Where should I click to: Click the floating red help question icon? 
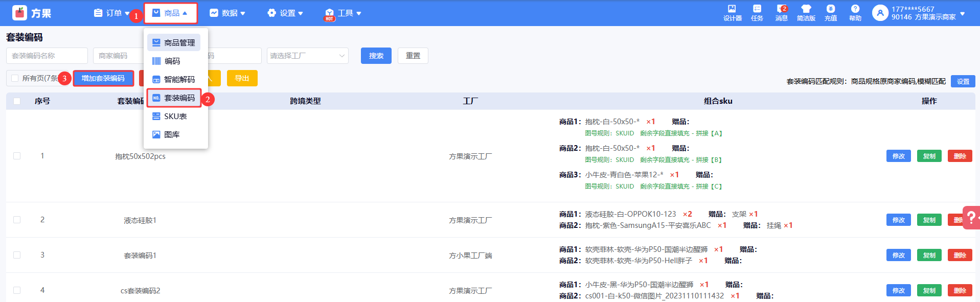tap(971, 217)
